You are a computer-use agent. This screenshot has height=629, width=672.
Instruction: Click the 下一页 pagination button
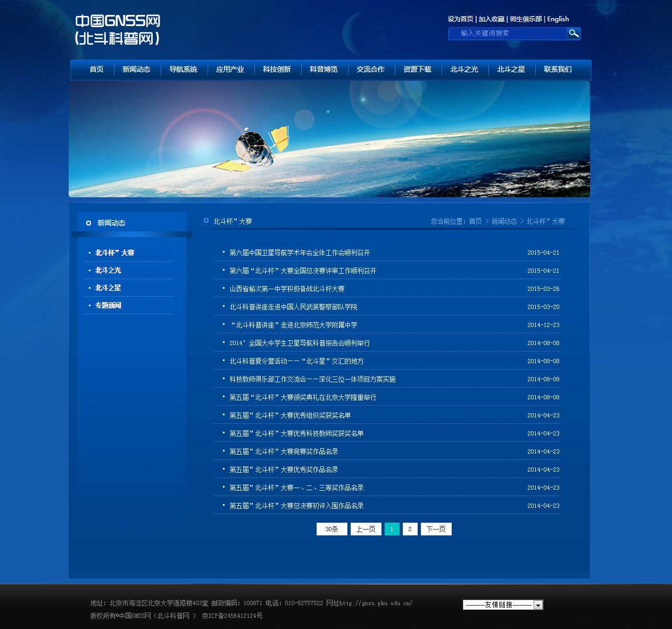[x=436, y=529]
